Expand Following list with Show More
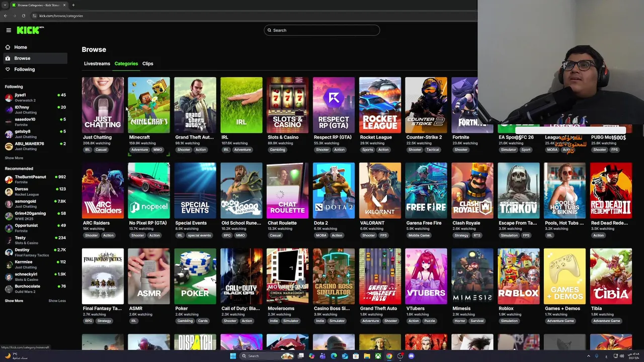The height and width of the screenshot is (362, 644). tap(14, 158)
